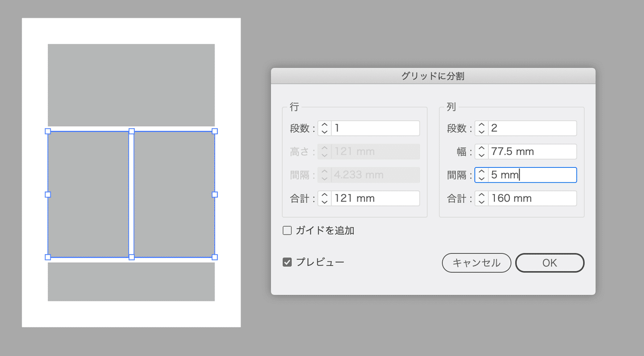Click the column 幅 stepper arrows
The height and width of the screenshot is (356, 644).
click(481, 152)
